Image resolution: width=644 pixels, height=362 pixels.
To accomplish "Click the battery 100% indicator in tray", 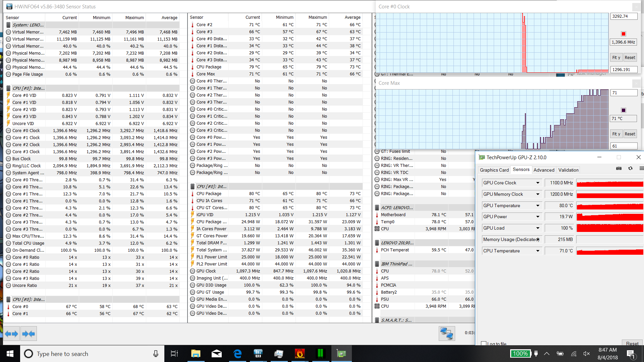I will pos(520,354).
